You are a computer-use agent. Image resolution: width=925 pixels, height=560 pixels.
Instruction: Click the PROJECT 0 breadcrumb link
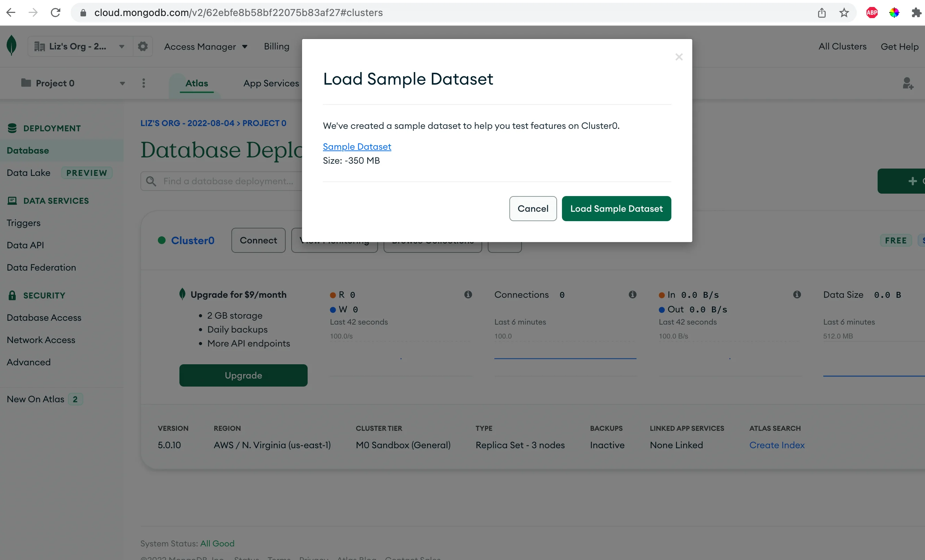point(264,123)
